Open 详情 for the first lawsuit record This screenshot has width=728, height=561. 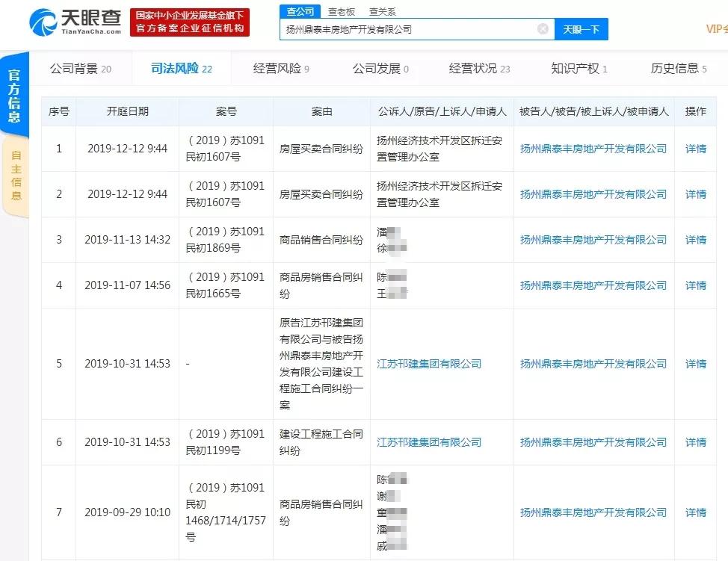point(695,148)
